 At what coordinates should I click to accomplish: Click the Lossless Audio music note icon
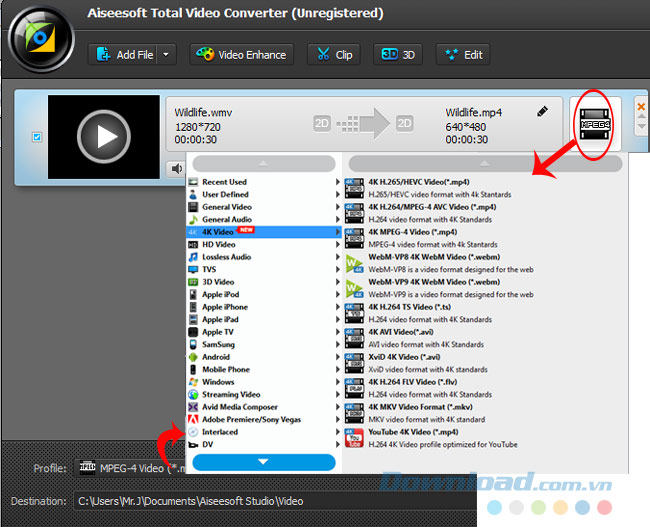click(193, 257)
